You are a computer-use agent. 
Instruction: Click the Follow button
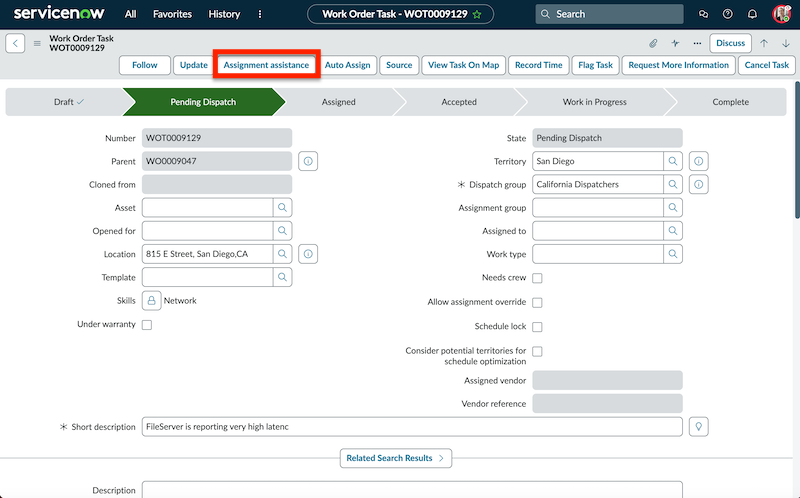pos(145,65)
